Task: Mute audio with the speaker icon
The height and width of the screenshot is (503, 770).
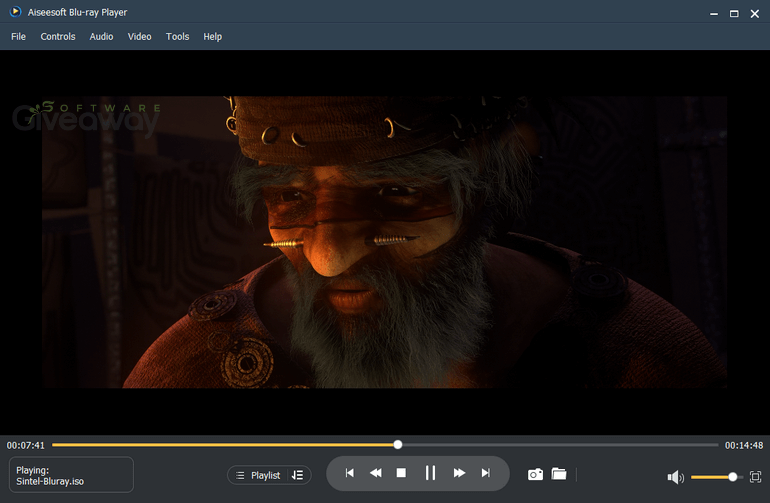Action: point(675,476)
